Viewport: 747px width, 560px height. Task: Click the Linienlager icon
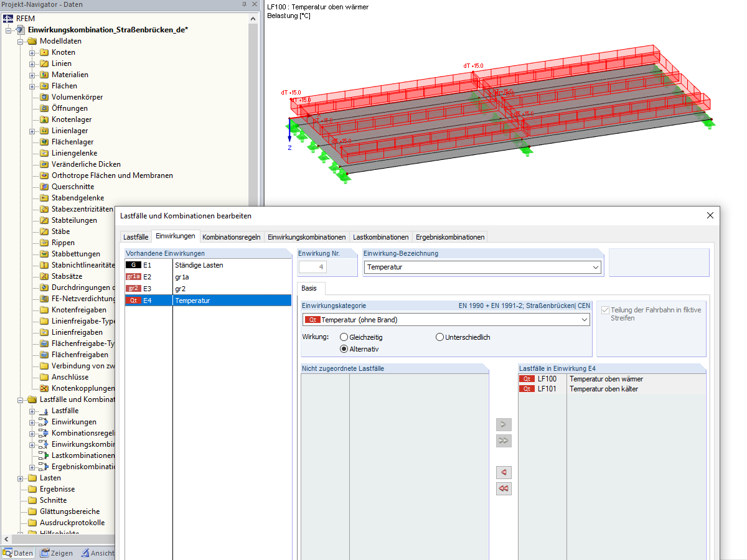click(x=44, y=131)
